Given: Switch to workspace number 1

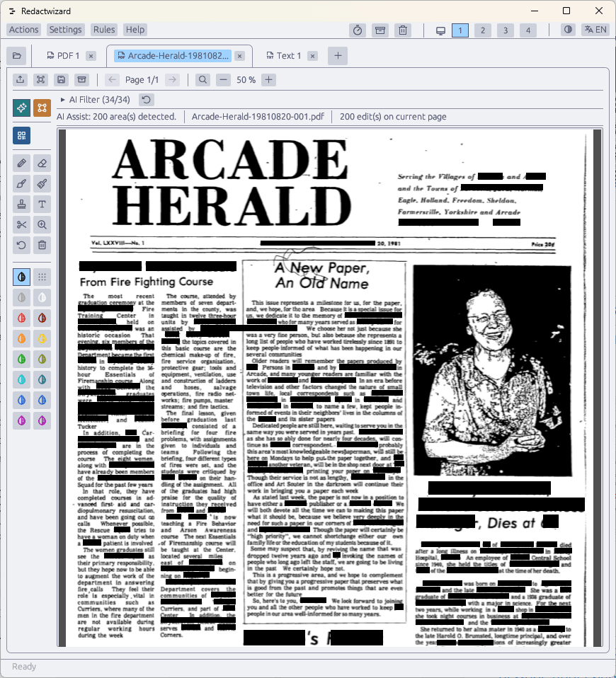Looking at the screenshot, I should pos(460,30).
